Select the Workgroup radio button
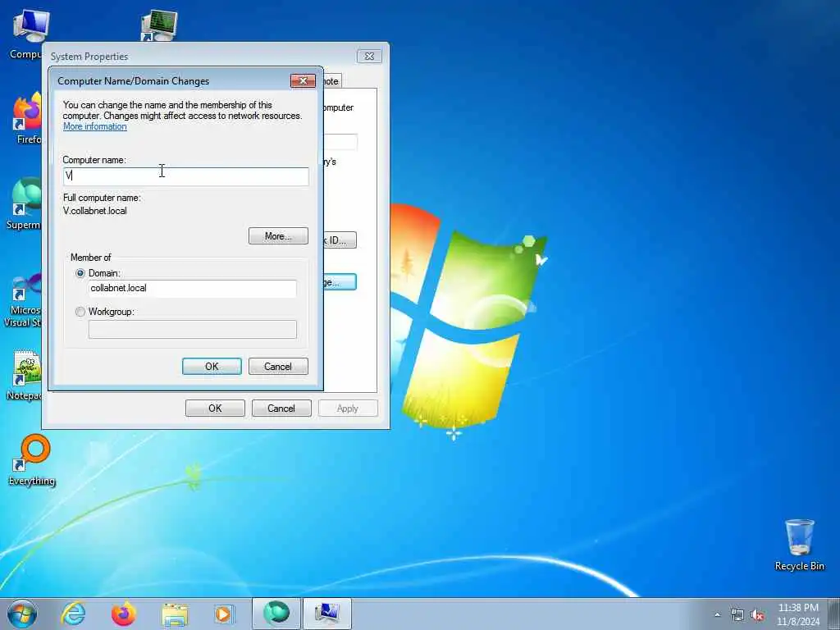The width and height of the screenshot is (840, 630). tap(80, 312)
